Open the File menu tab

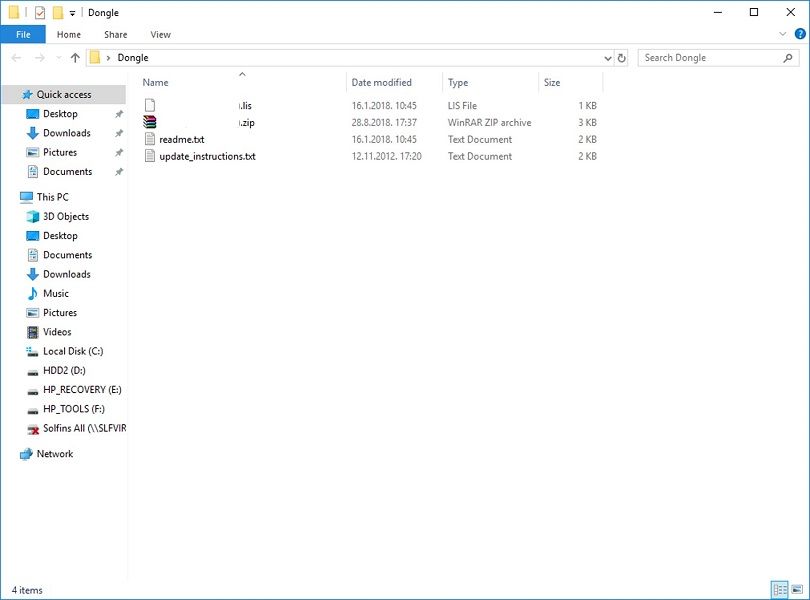click(x=22, y=34)
